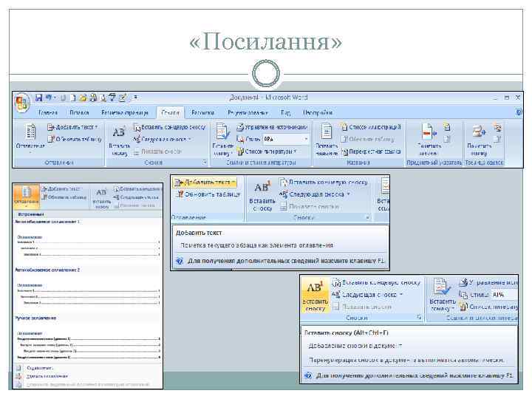Click the Save icon in the Quick Access toolbar
This screenshot has height=399, width=532.
tap(39, 98)
